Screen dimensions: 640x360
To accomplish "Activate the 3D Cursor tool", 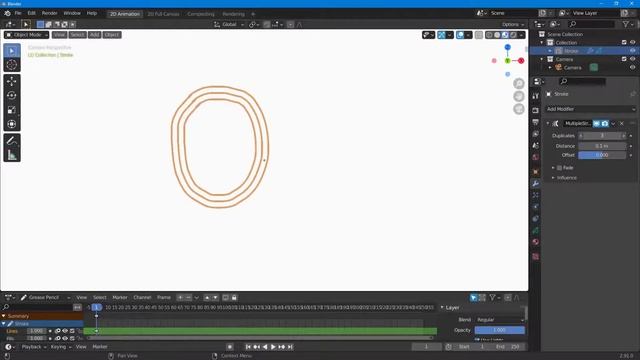I will 12,64.
